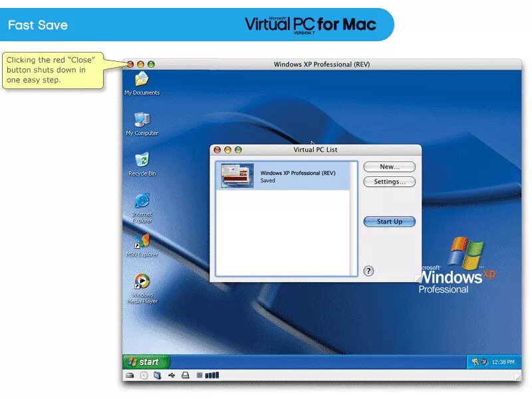Open Windows Media Player shortcut

pyautogui.click(x=142, y=289)
